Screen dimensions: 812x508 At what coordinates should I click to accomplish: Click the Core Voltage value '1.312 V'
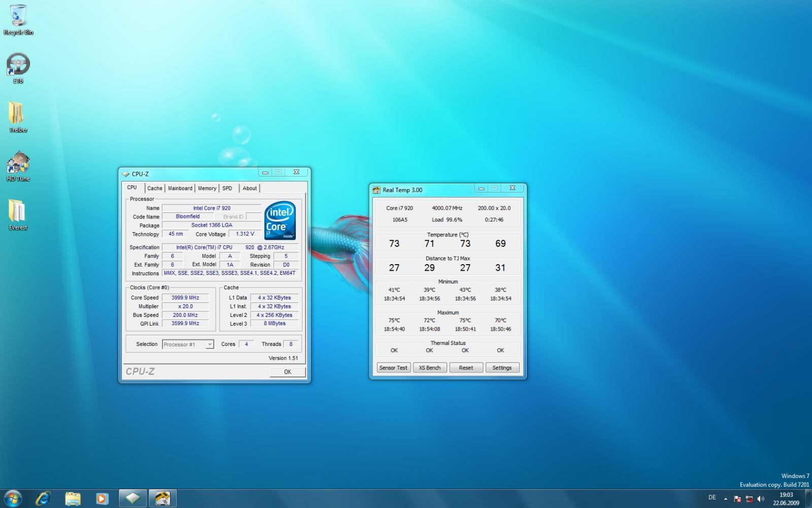pos(245,234)
